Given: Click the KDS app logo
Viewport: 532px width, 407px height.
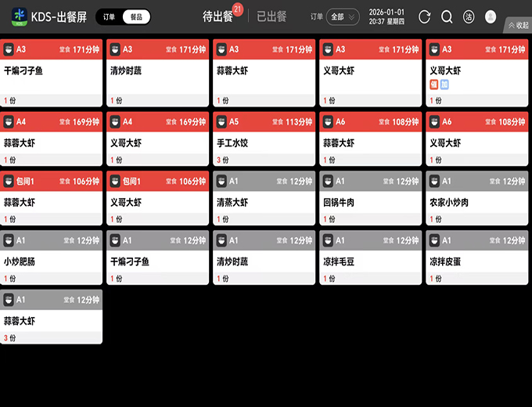Looking at the screenshot, I should tap(19, 16).
